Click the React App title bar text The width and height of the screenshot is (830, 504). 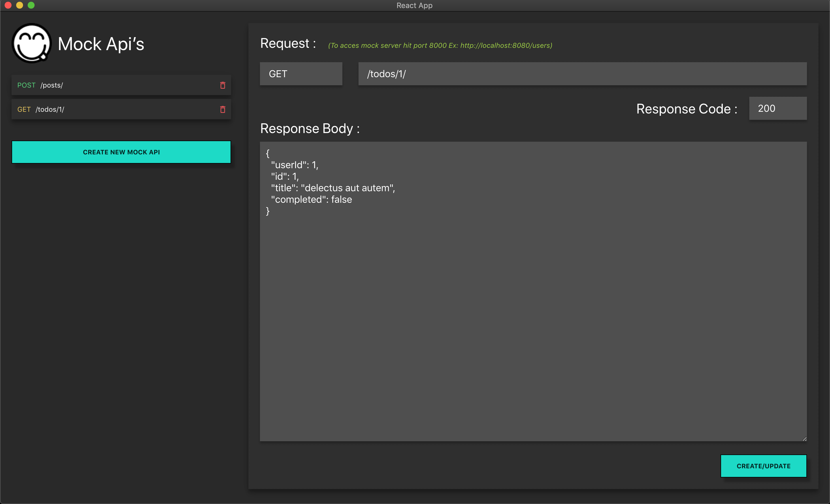pyautogui.click(x=414, y=5)
